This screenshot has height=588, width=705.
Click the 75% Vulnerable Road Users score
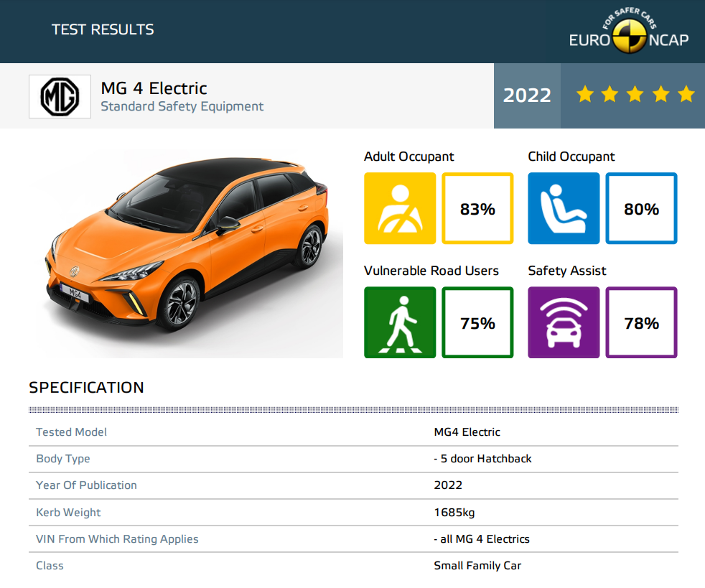click(x=477, y=322)
